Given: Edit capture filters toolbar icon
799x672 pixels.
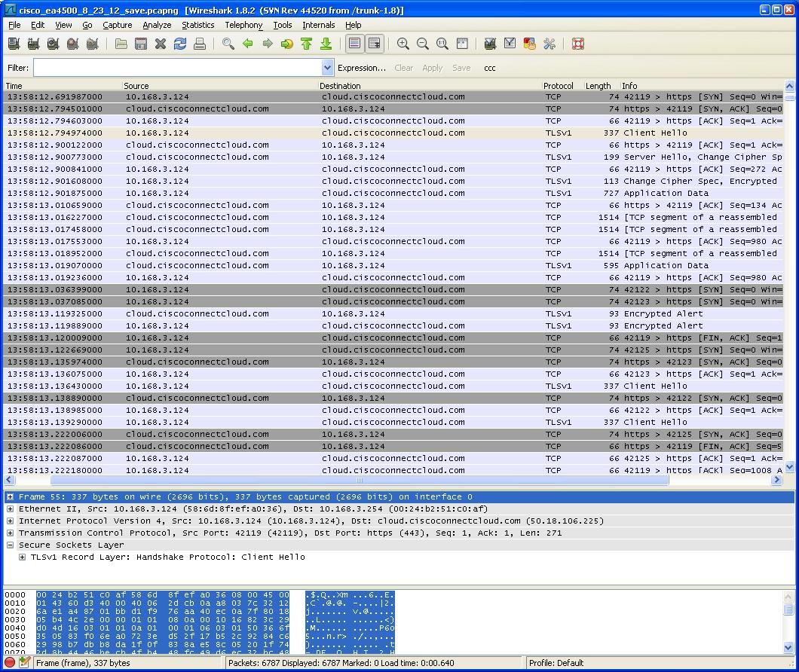Looking at the screenshot, I should click(490, 44).
